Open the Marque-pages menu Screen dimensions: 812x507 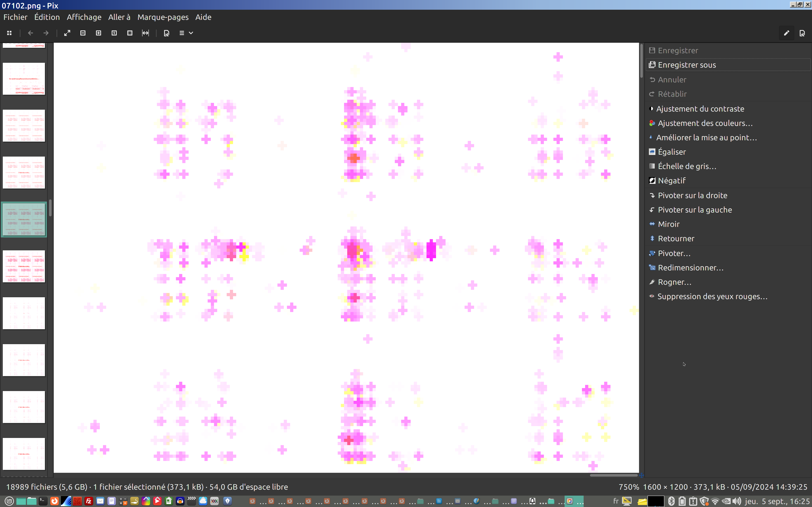[x=163, y=17]
